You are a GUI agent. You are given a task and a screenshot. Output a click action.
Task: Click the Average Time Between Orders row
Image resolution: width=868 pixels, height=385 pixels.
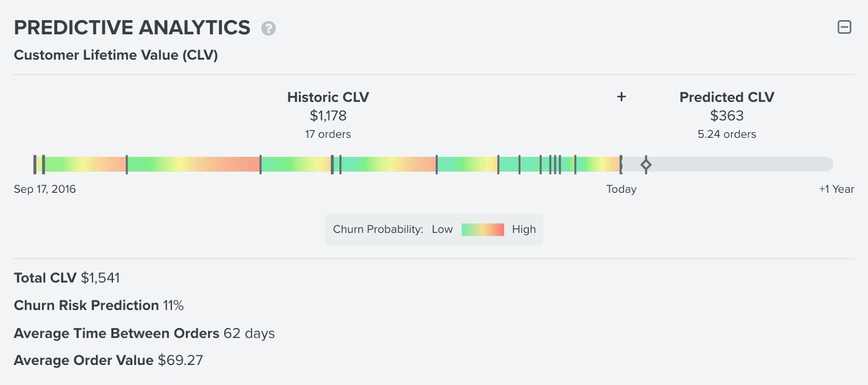click(144, 333)
